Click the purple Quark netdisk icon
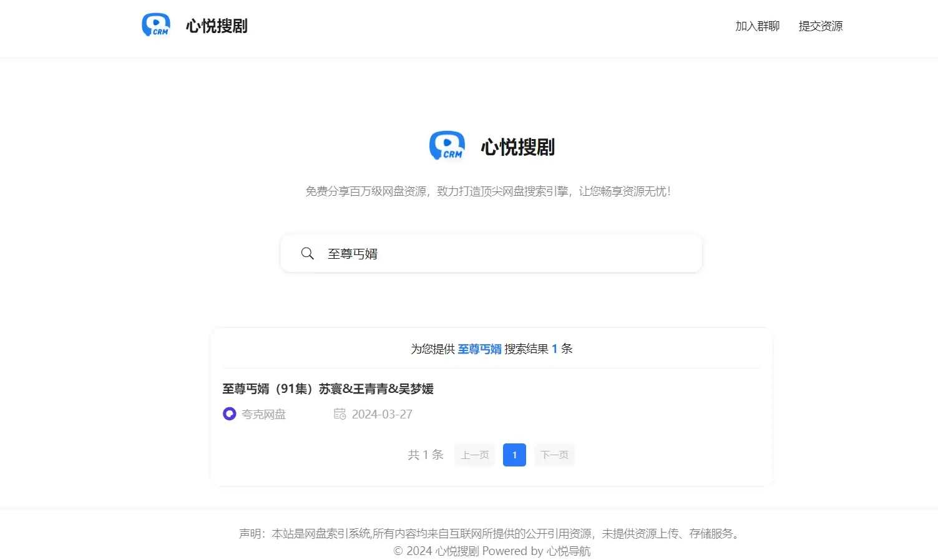The height and width of the screenshot is (560, 938). (x=230, y=414)
